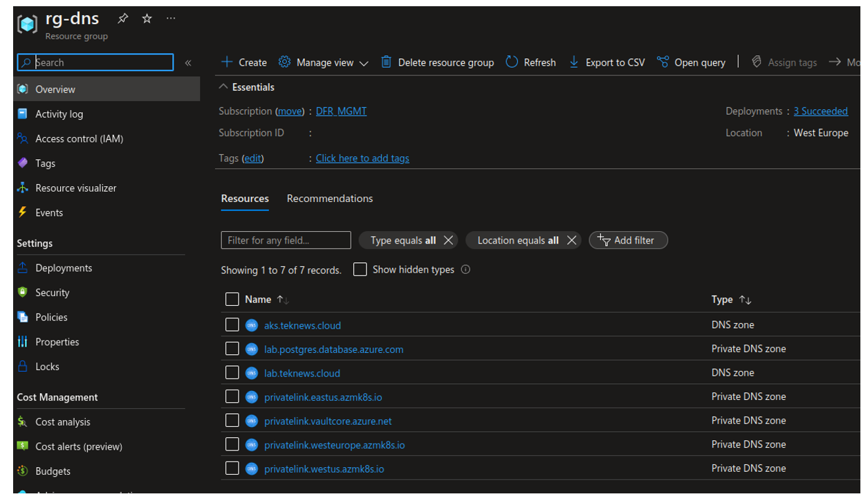Check the box for aks.teknews.cloud

232,325
